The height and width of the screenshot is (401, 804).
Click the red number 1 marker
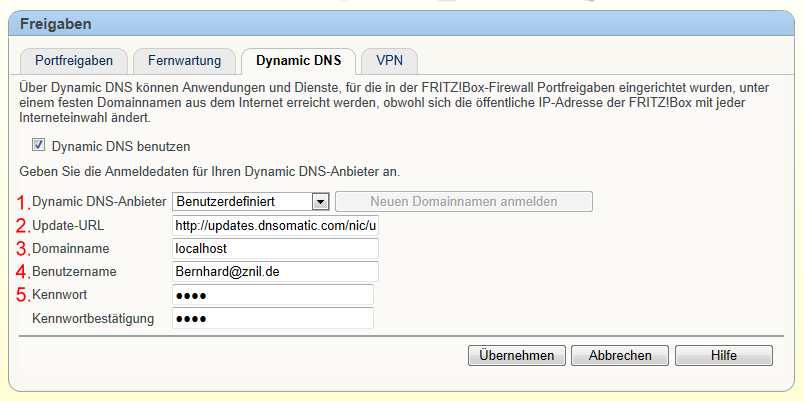[x=23, y=203]
